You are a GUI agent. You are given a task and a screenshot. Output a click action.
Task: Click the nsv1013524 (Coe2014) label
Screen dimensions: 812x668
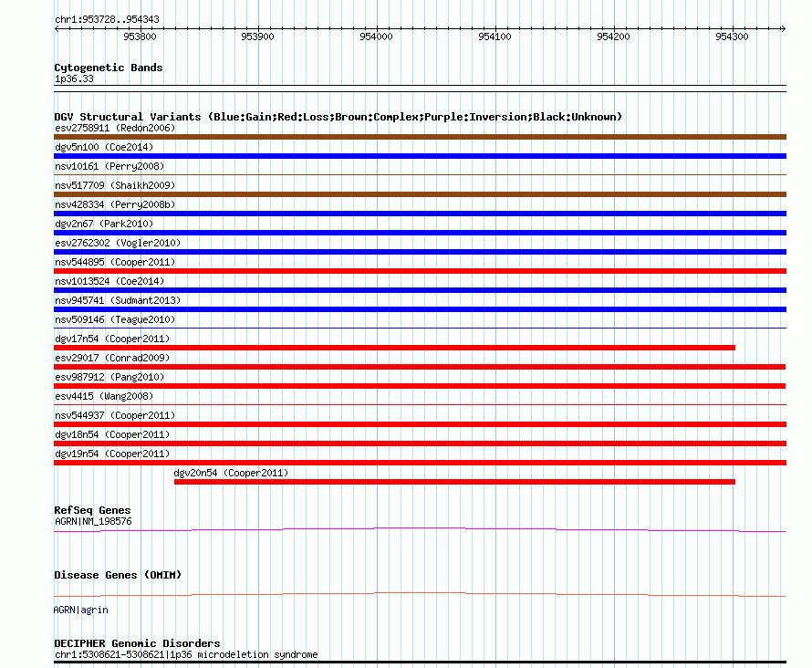[x=109, y=281]
